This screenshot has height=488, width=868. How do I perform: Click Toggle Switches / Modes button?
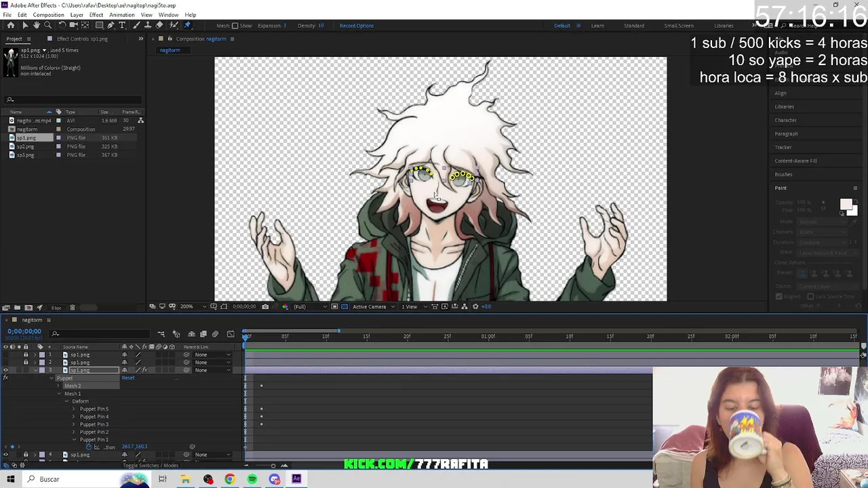tap(151, 466)
